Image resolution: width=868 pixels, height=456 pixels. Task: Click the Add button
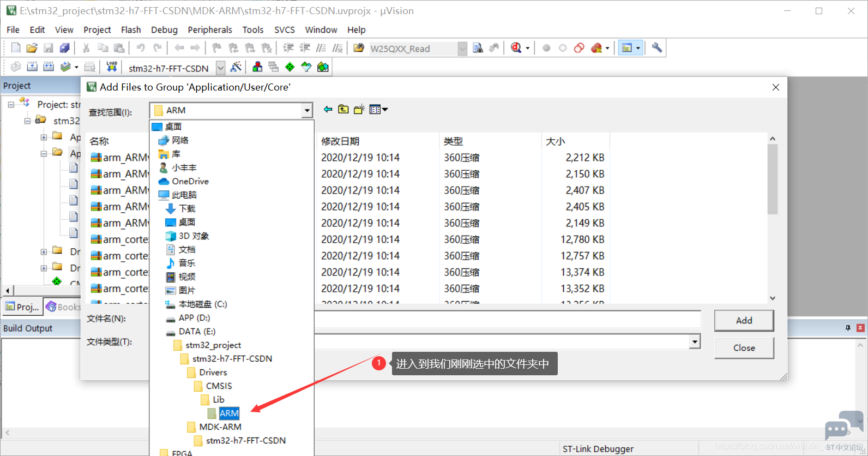[x=744, y=321]
